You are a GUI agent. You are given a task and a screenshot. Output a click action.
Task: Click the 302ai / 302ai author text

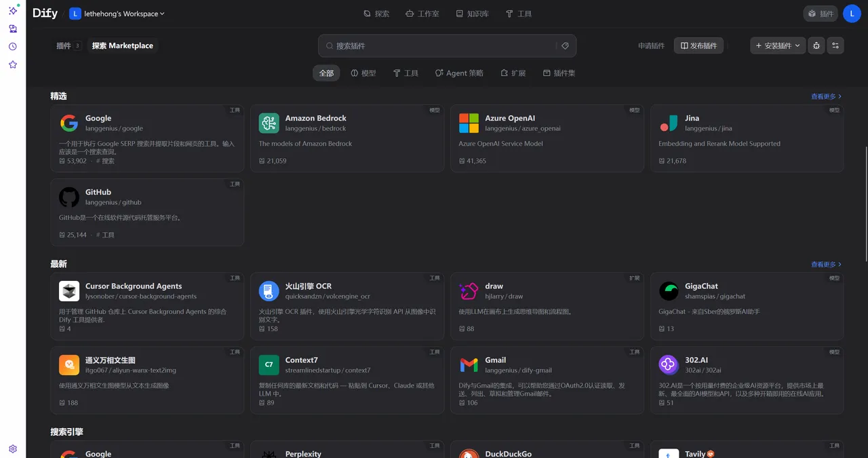click(703, 370)
